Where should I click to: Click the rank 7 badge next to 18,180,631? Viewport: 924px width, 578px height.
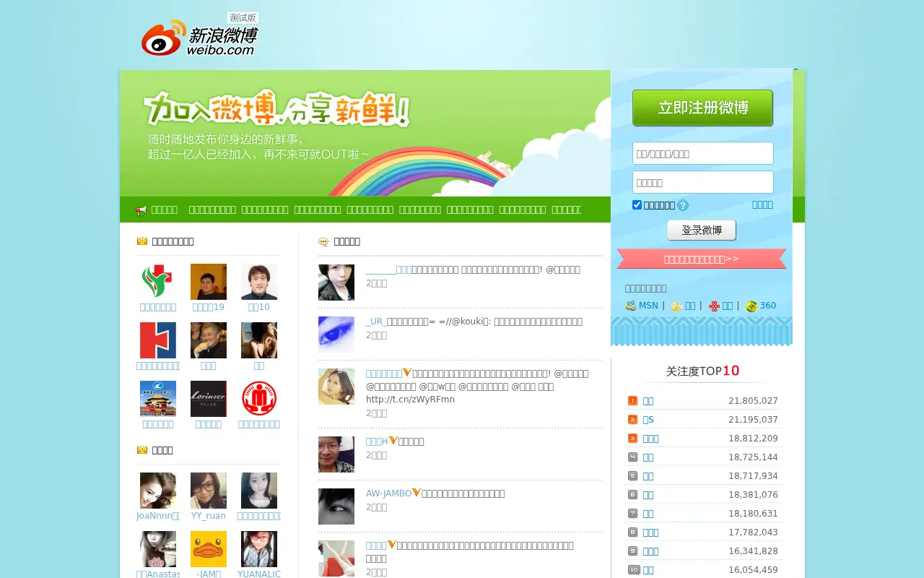click(x=632, y=514)
